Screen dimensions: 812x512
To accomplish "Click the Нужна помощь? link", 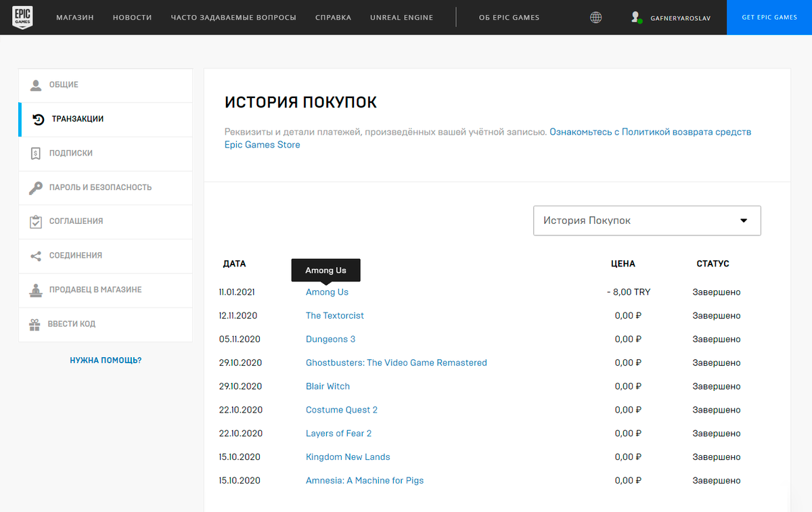I will (106, 360).
